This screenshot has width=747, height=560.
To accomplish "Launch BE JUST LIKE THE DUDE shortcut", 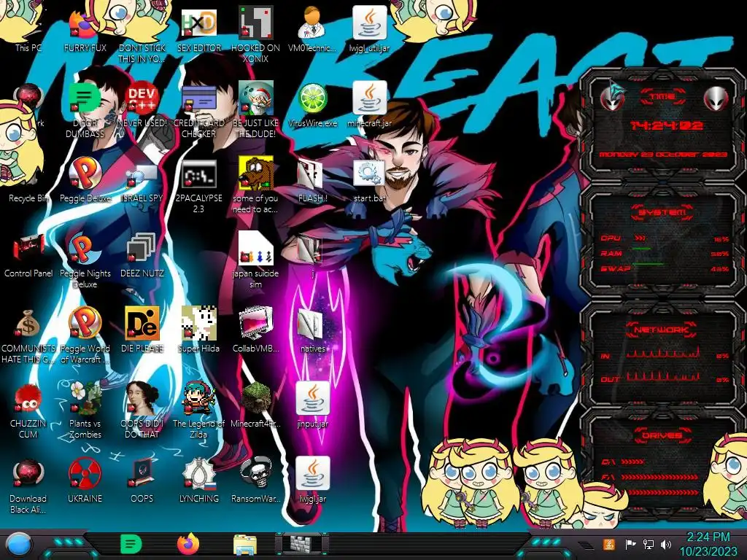I will tap(256, 98).
